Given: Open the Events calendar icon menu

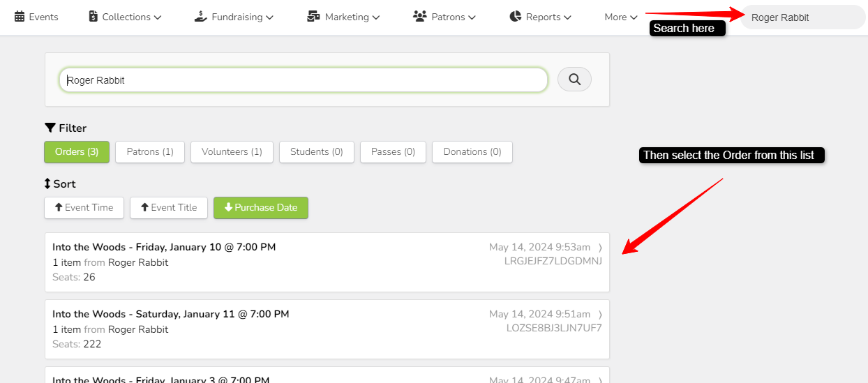Looking at the screenshot, I should tap(20, 17).
